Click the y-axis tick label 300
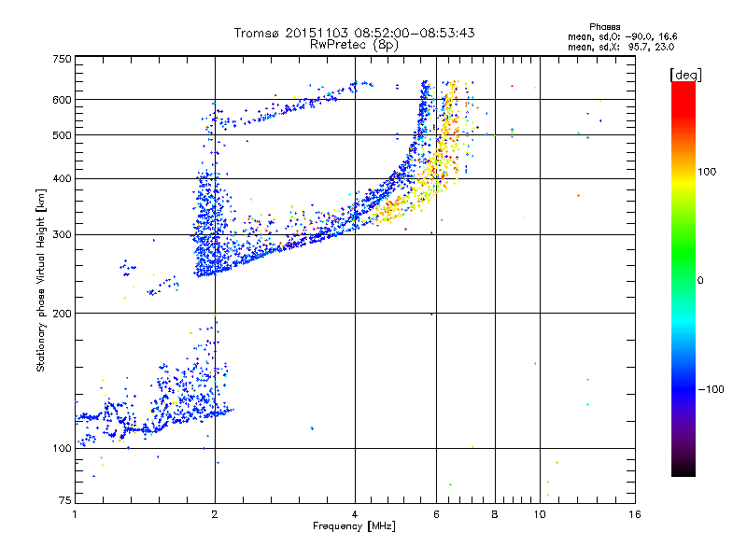 pyautogui.click(x=62, y=235)
